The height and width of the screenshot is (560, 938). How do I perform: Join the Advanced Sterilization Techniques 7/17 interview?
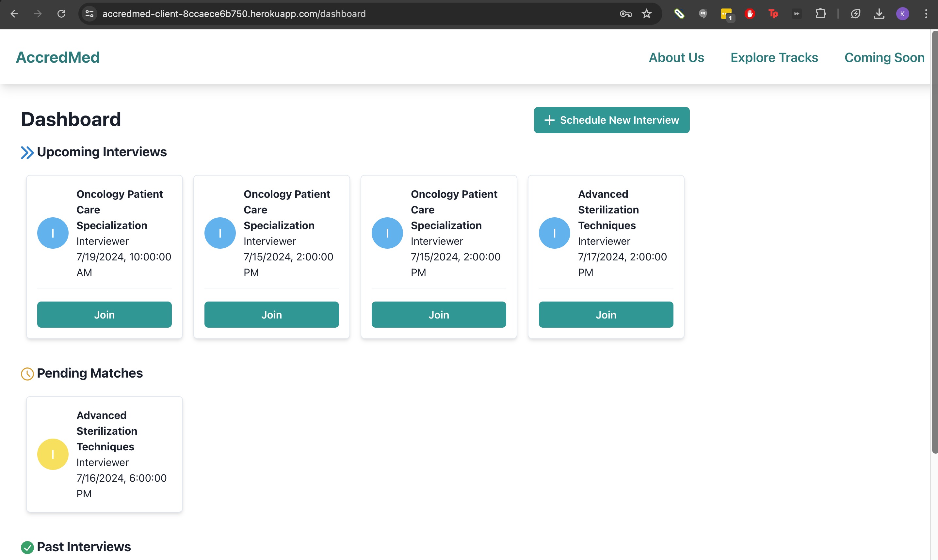pos(605,314)
